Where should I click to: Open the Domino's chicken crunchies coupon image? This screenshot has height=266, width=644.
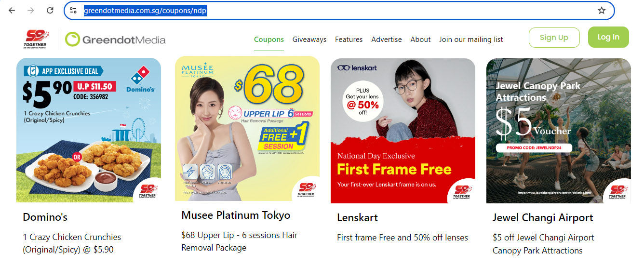click(x=89, y=130)
